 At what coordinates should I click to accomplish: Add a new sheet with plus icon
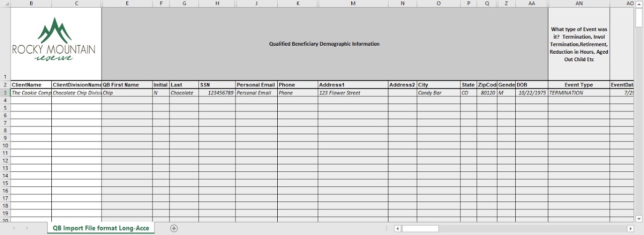tap(174, 228)
